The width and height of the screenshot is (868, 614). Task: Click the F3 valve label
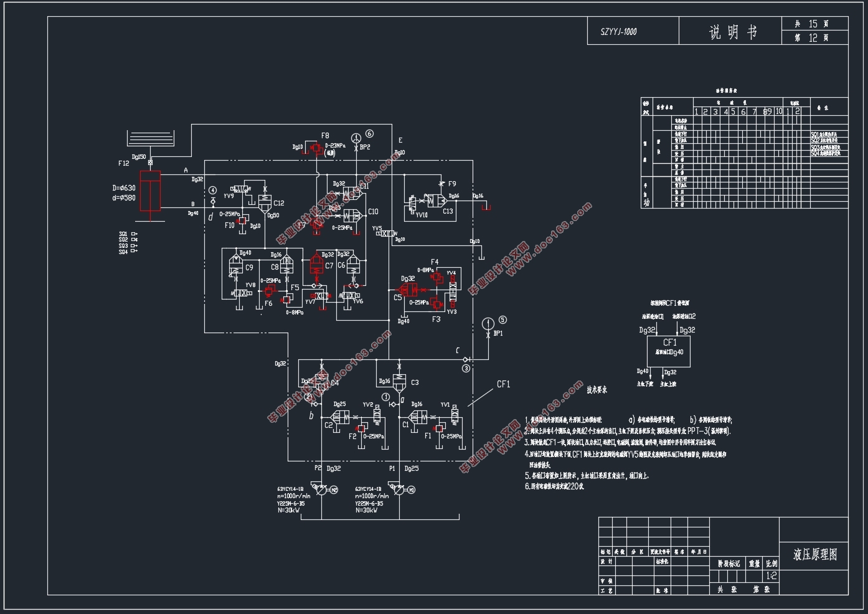[x=436, y=319]
